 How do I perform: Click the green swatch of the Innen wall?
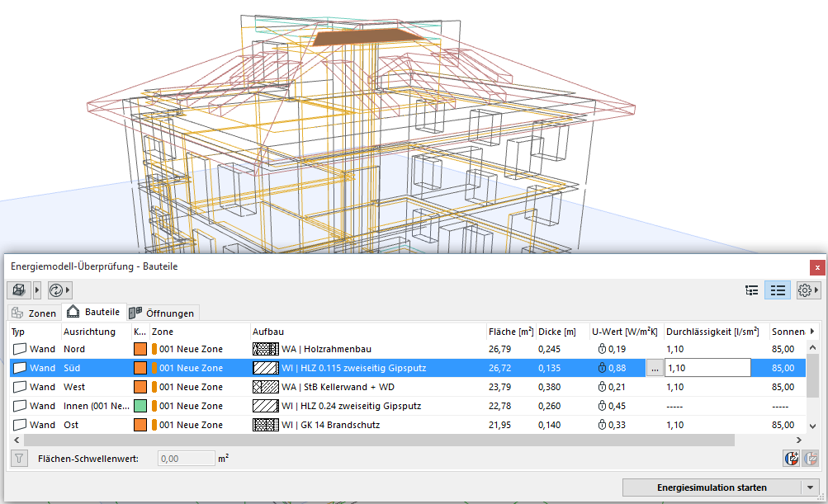pyautogui.click(x=140, y=406)
